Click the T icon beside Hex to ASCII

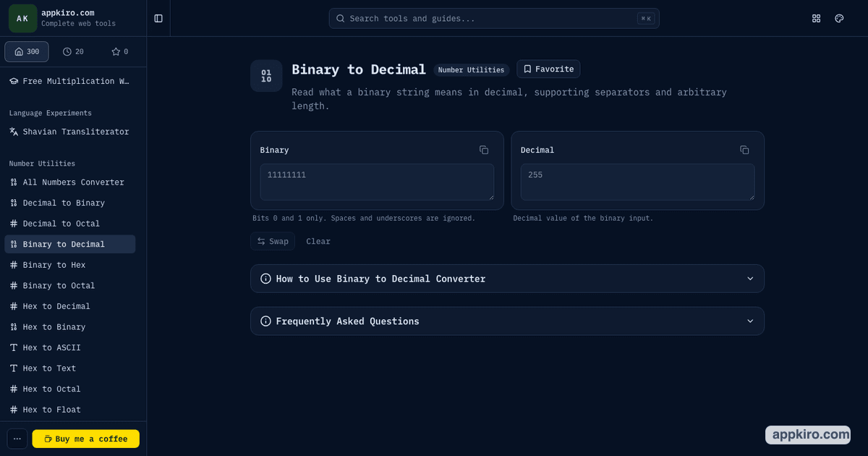14,347
